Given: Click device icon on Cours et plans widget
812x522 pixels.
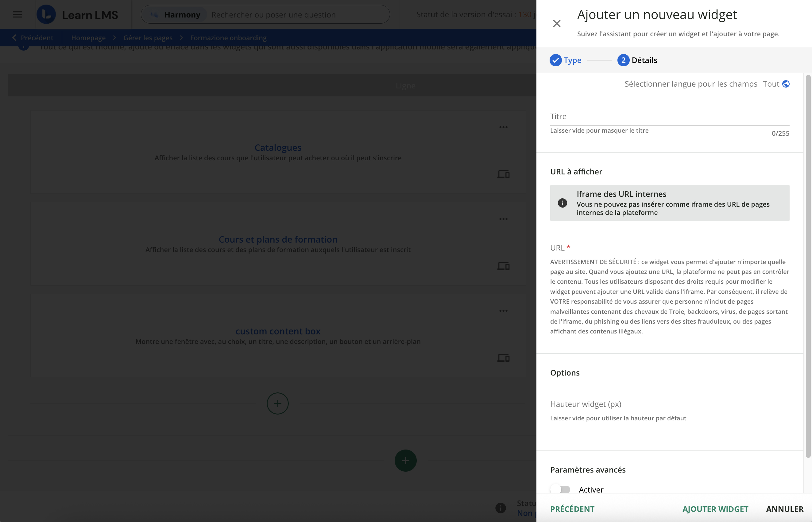Looking at the screenshot, I should pos(503,266).
